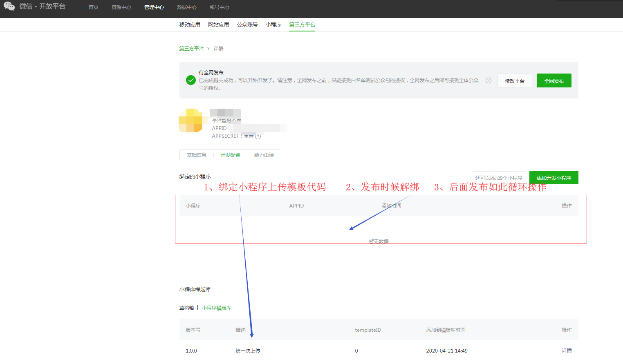This screenshot has height=364, width=623.
Task: Switch to the 小程序模版库 sub-tab
Action: [217, 308]
